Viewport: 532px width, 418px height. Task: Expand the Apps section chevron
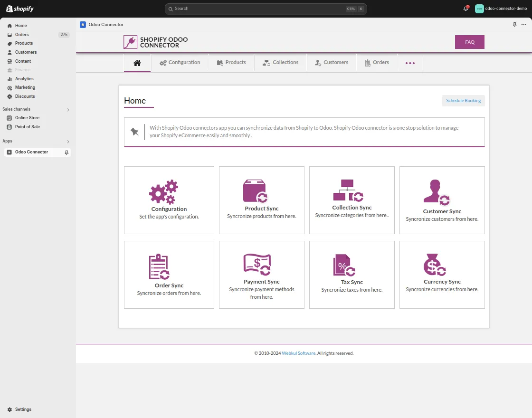[x=68, y=141]
